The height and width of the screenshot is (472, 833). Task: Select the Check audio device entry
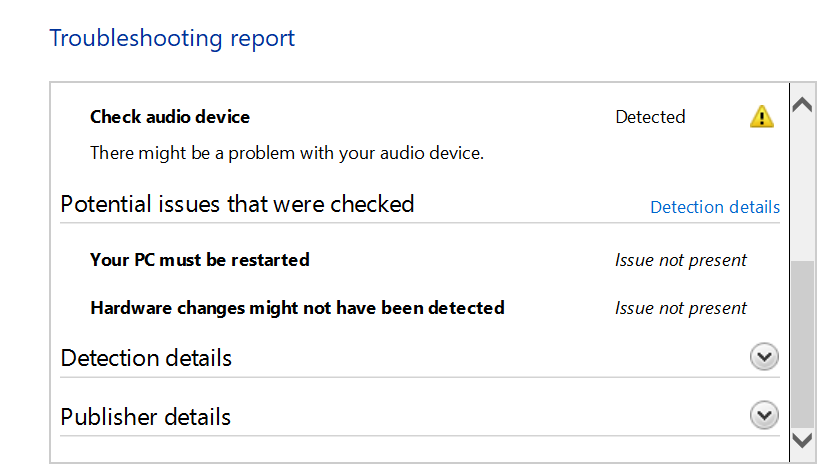click(x=170, y=117)
